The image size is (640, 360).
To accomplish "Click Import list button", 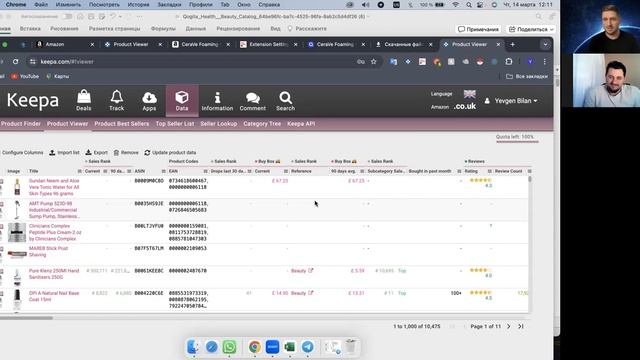I will (x=64, y=152).
